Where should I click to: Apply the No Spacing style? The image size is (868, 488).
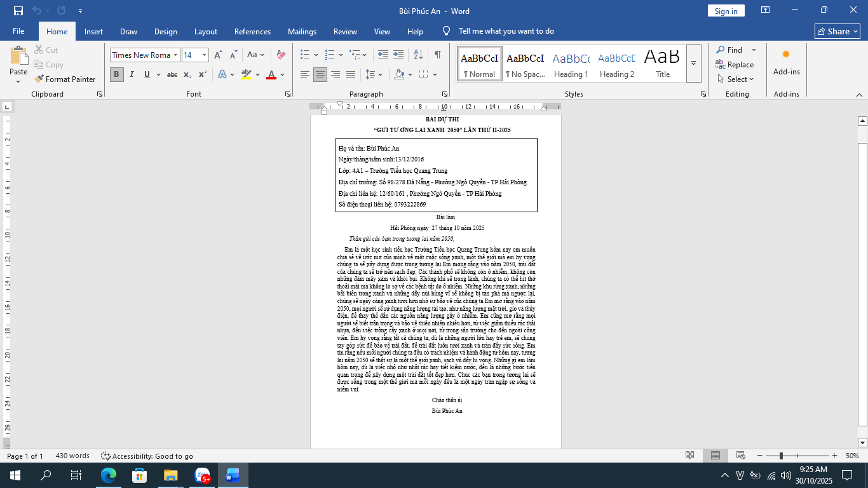(525, 63)
